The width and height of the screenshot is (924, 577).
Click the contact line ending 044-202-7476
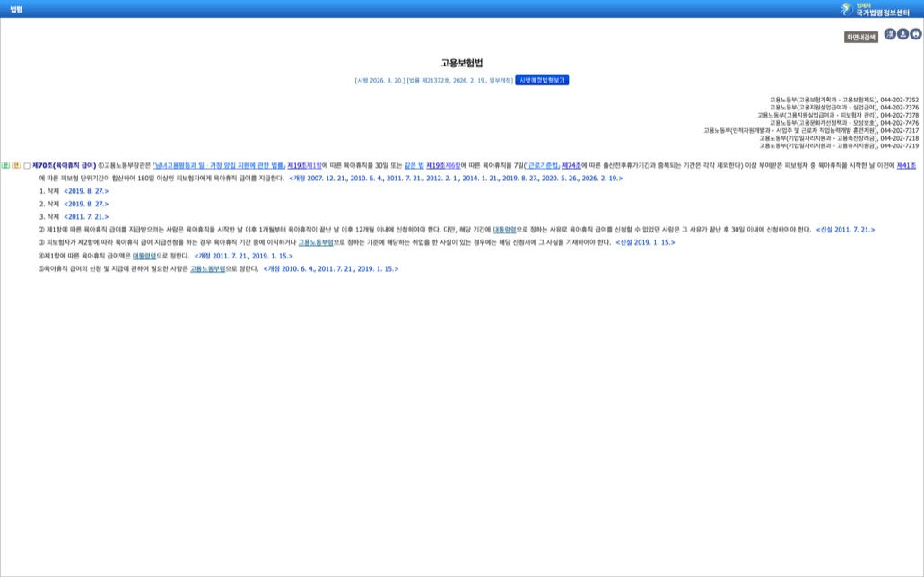point(844,123)
